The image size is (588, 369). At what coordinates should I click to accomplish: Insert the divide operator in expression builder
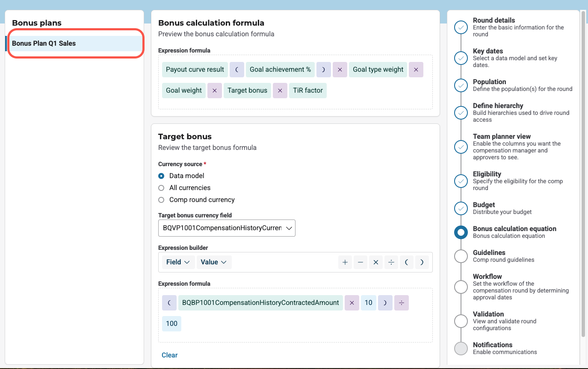coord(391,262)
